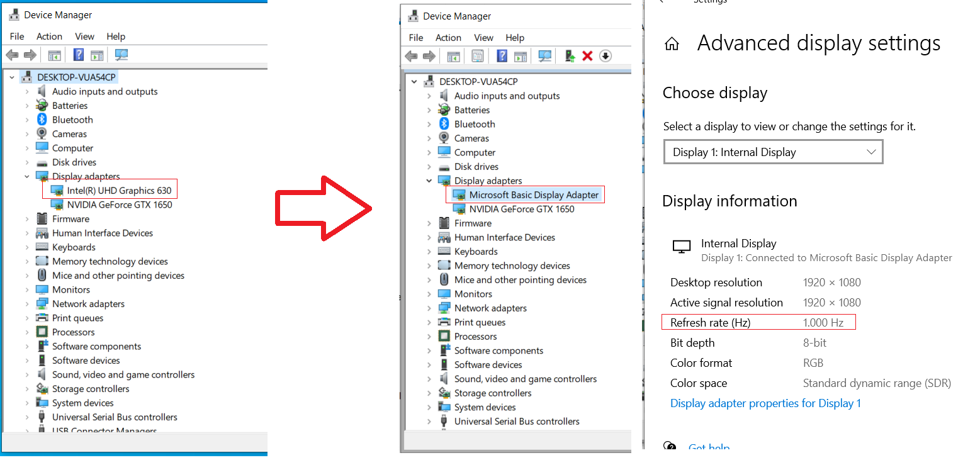Select NVIDIA GeForce GTX 1650 beneath Intel UHD Graphics

(x=120, y=204)
